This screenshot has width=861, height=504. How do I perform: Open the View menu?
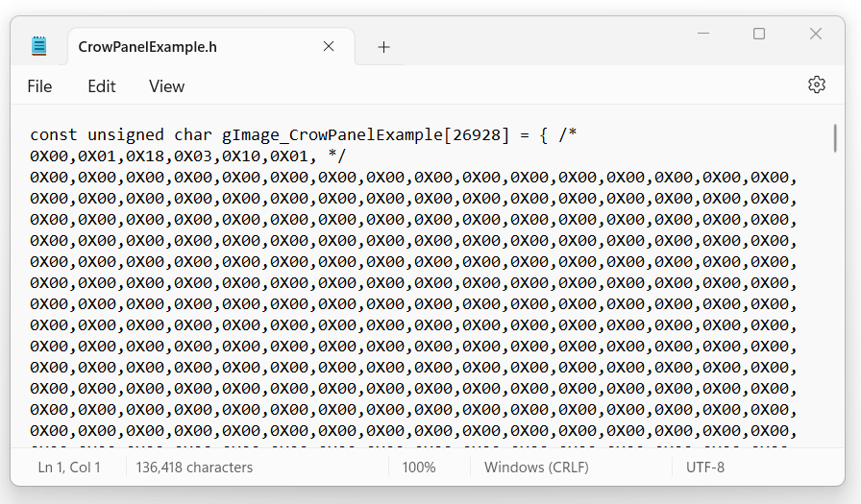coord(166,86)
